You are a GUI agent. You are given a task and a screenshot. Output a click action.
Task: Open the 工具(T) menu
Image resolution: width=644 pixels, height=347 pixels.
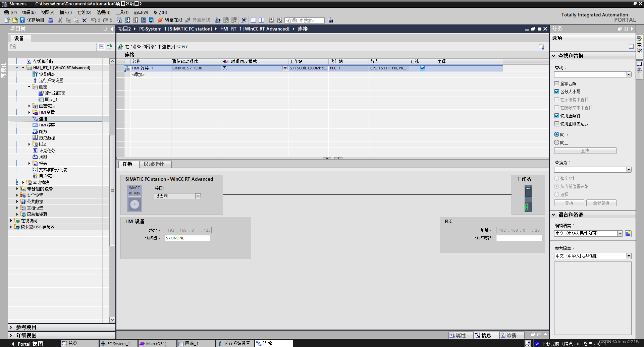pyautogui.click(x=122, y=12)
